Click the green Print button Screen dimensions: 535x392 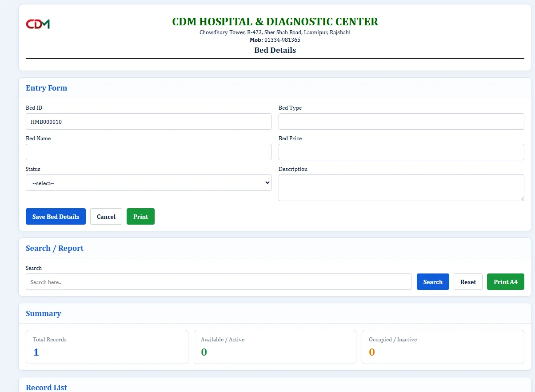(140, 216)
